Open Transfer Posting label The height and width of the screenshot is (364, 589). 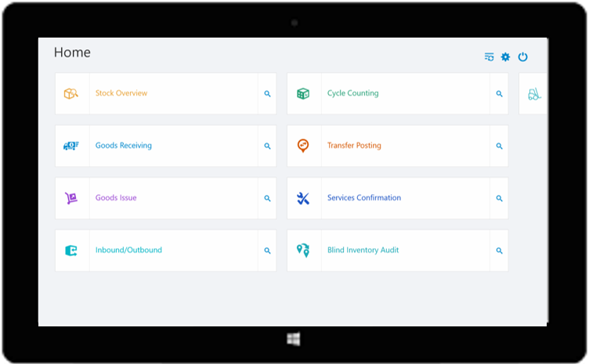[354, 146]
